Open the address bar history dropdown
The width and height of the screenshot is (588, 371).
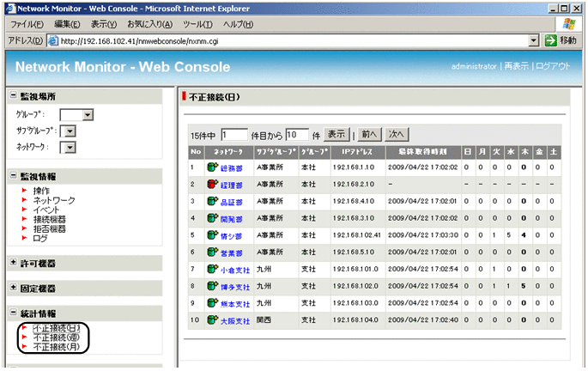click(533, 40)
